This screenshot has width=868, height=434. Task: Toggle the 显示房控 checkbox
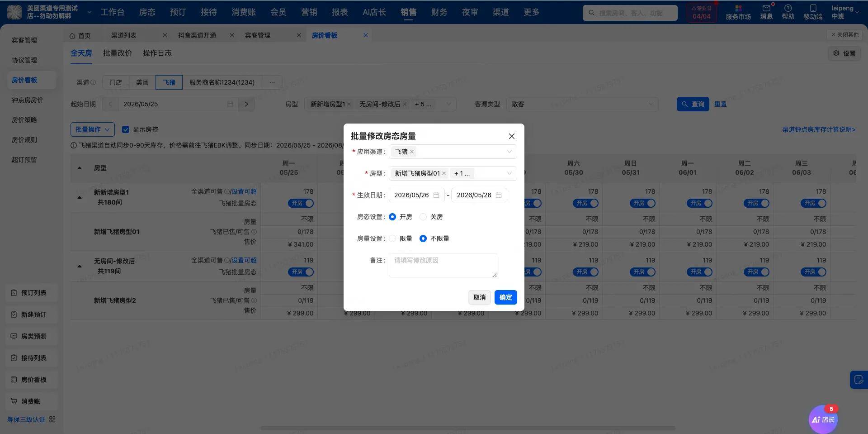click(x=126, y=129)
